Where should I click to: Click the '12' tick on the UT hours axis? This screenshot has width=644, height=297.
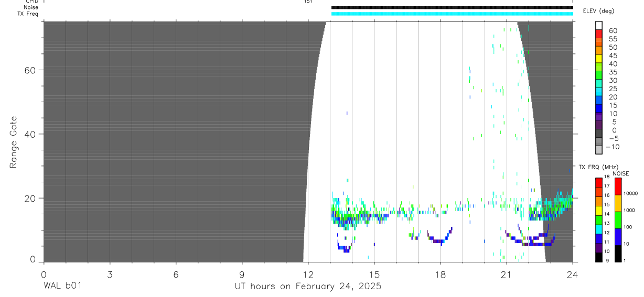coord(308,274)
